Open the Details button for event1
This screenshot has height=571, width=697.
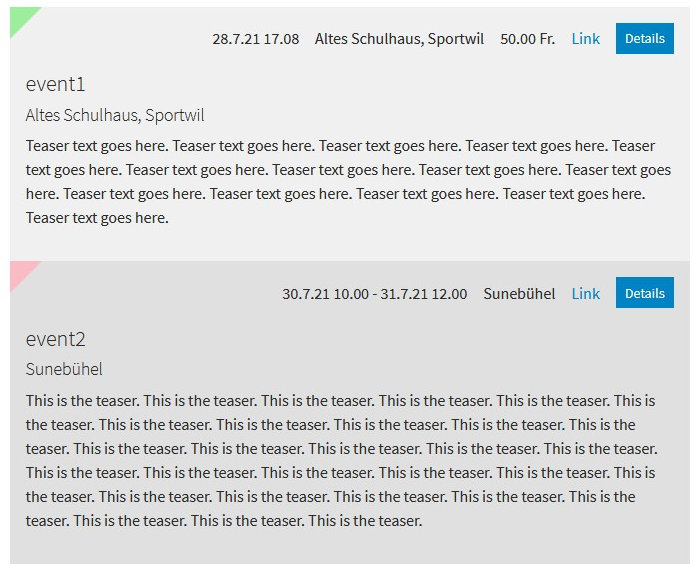click(645, 39)
